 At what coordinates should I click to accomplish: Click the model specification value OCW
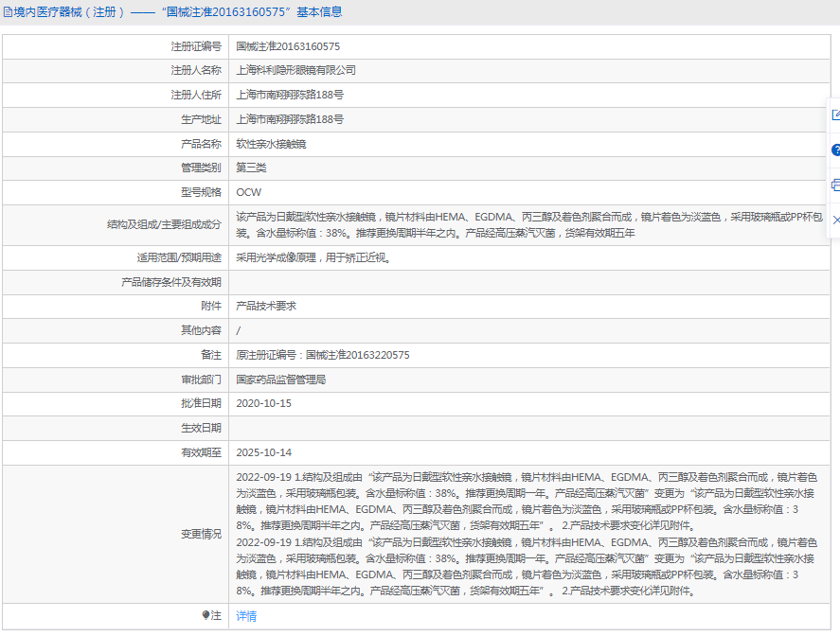(248, 192)
